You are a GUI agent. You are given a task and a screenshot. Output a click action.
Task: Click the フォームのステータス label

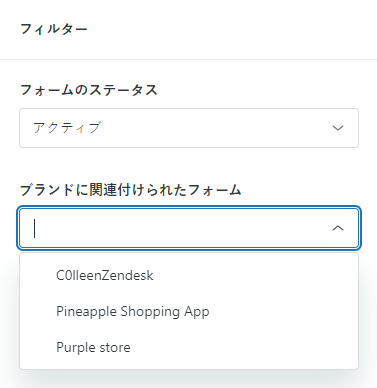click(88, 90)
